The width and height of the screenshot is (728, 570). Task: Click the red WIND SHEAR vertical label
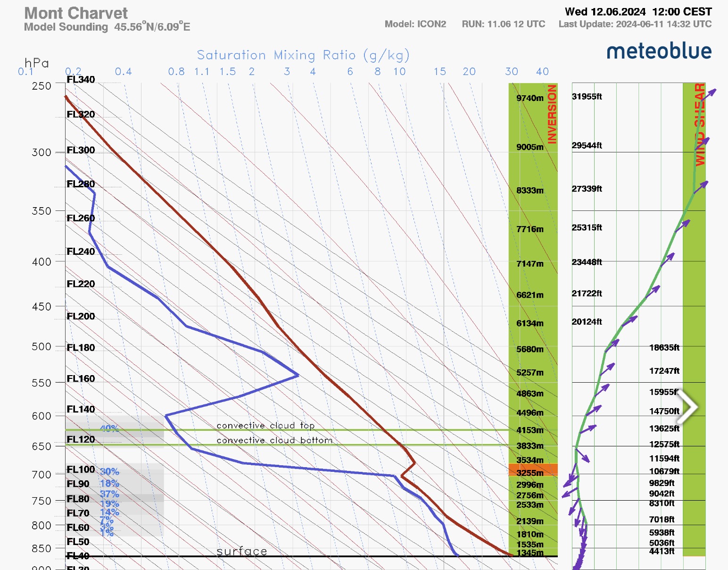(700, 125)
